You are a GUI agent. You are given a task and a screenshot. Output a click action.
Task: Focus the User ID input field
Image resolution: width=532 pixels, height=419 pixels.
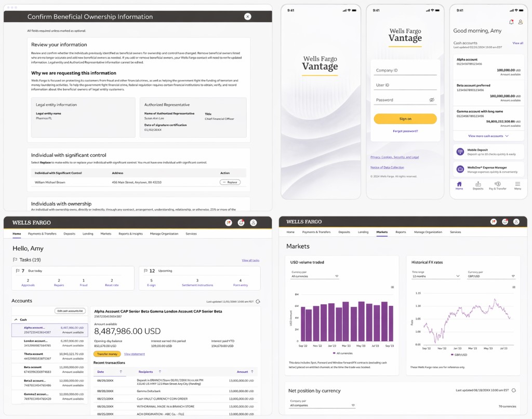click(405, 85)
